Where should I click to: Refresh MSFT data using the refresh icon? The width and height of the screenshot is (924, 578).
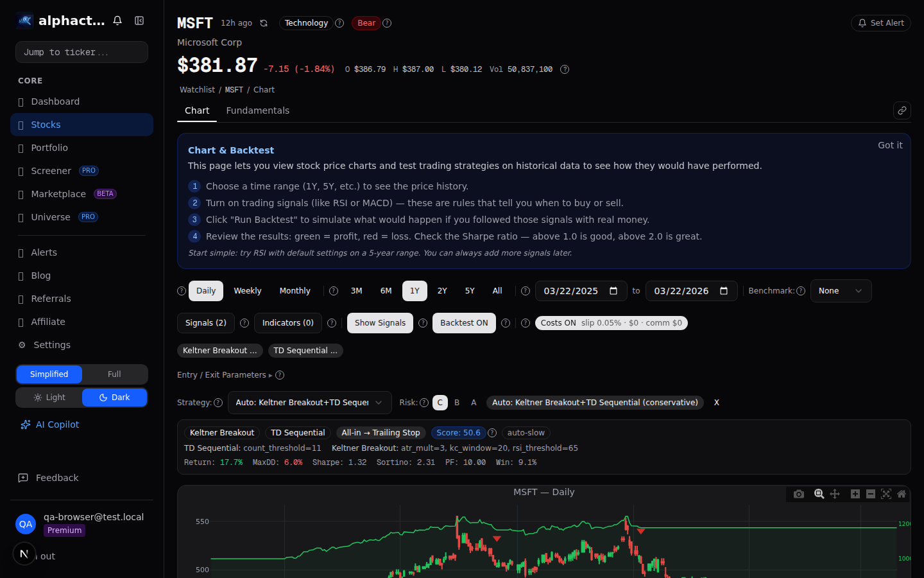tap(264, 22)
